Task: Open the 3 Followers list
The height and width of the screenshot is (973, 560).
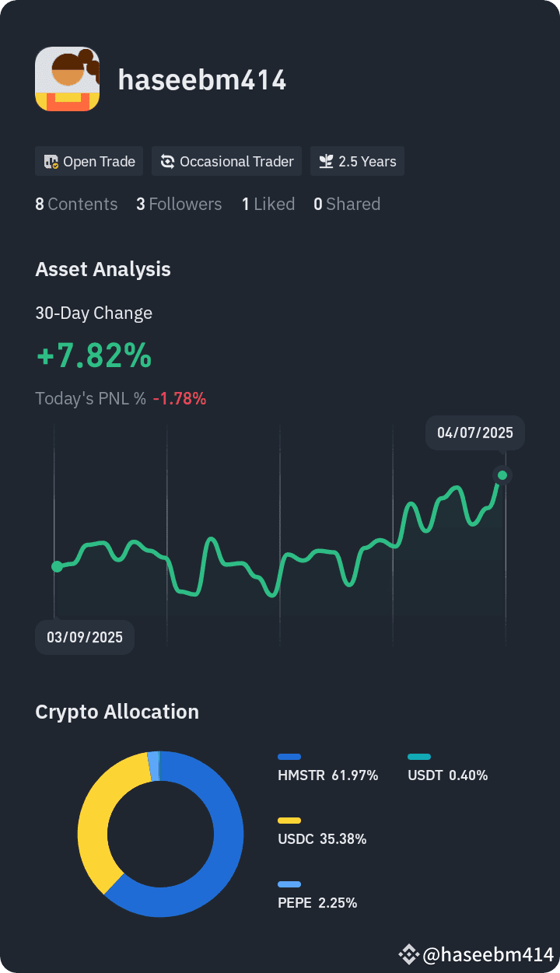Action: [x=179, y=205]
